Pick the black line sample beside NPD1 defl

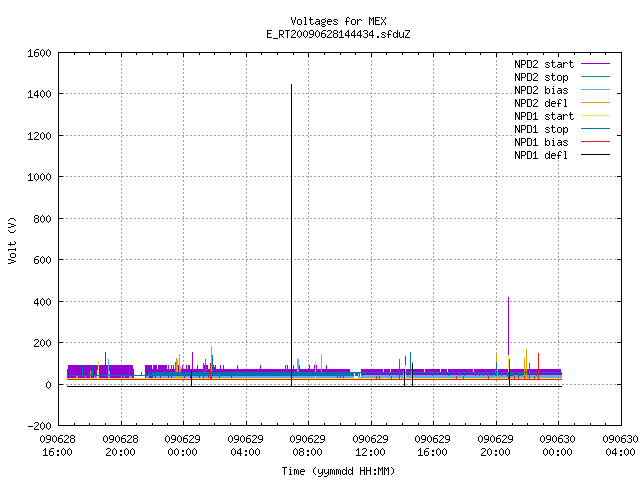pyautogui.click(x=595, y=155)
